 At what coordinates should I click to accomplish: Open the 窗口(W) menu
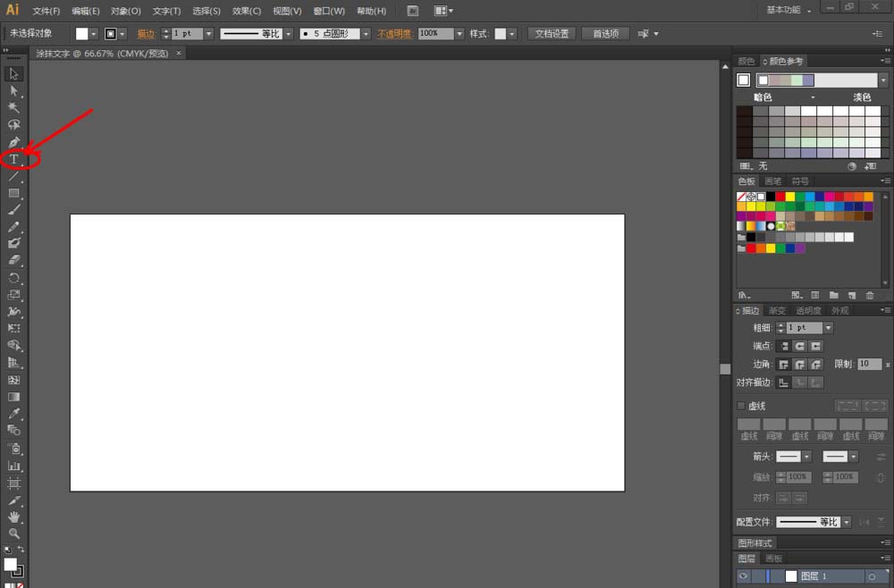(x=329, y=11)
